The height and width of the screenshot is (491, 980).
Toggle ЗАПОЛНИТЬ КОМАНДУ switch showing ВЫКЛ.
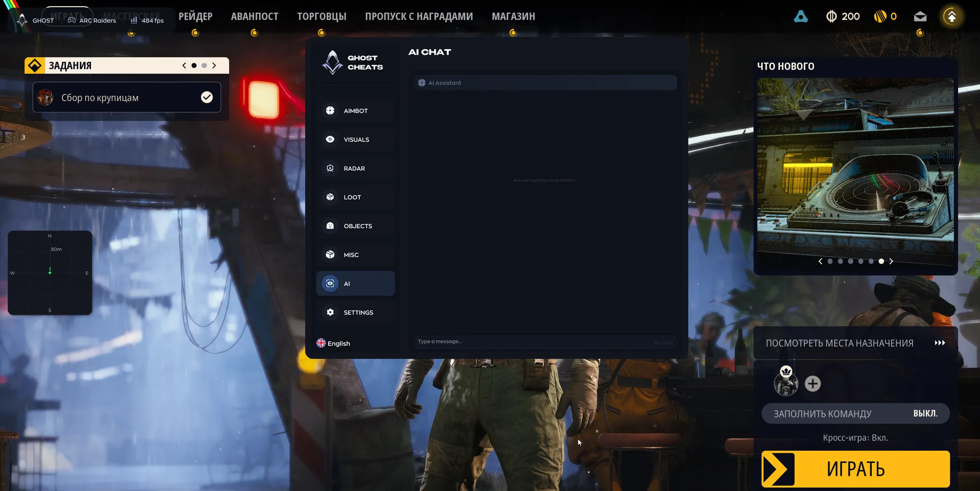coord(855,413)
